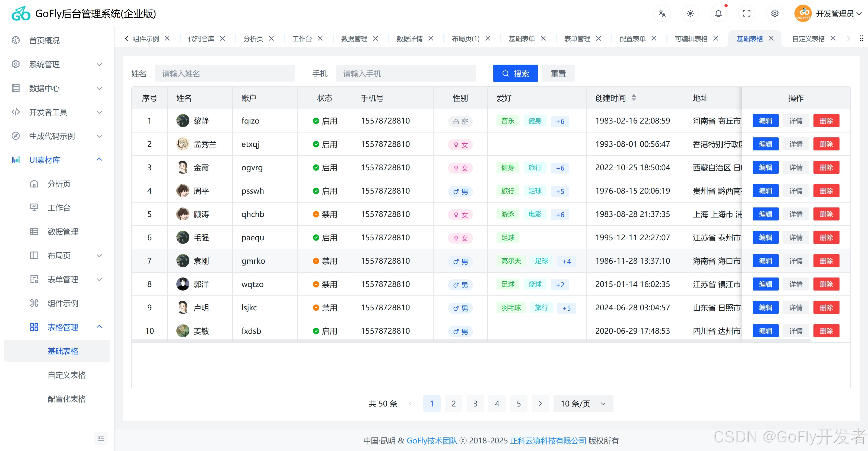This screenshot has height=451, width=868.
Task: Sort table by 创建时间 column
Action: [x=634, y=98]
